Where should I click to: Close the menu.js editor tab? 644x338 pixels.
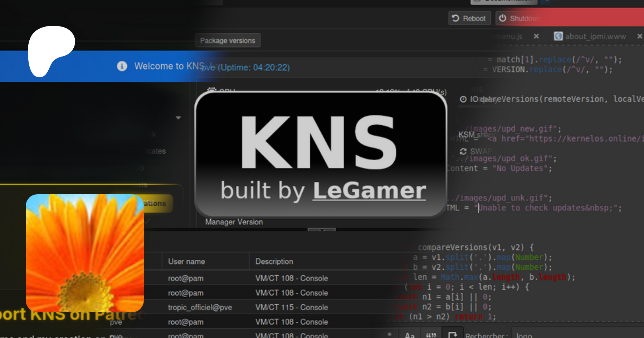point(536,36)
